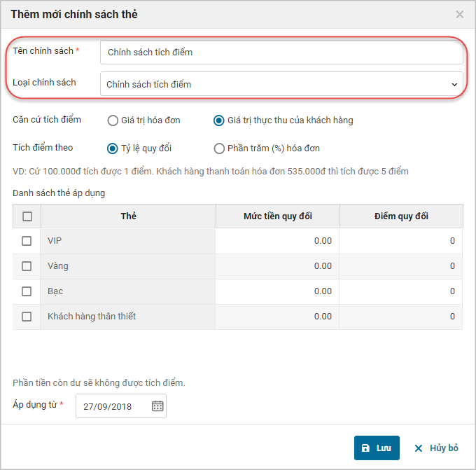Check Khách hàng thân thiết checkbox
Viewport: 476px width, 470px height.
tap(27, 317)
